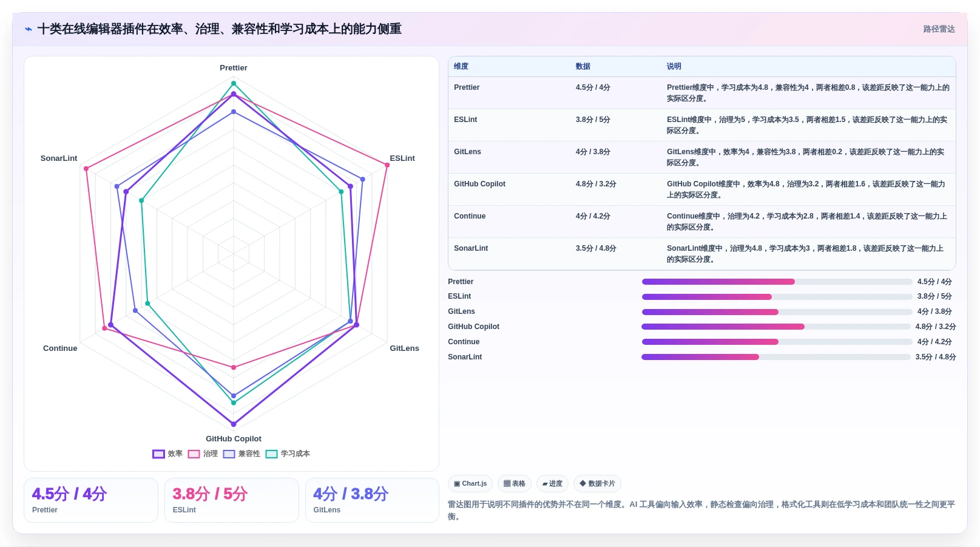Select the 说明 column header
The image size is (980, 547).
(674, 67)
